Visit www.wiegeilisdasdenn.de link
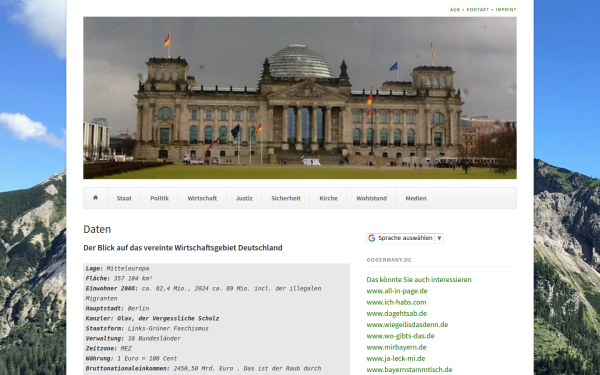The height and width of the screenshot is (375, 600). [407, 325]
